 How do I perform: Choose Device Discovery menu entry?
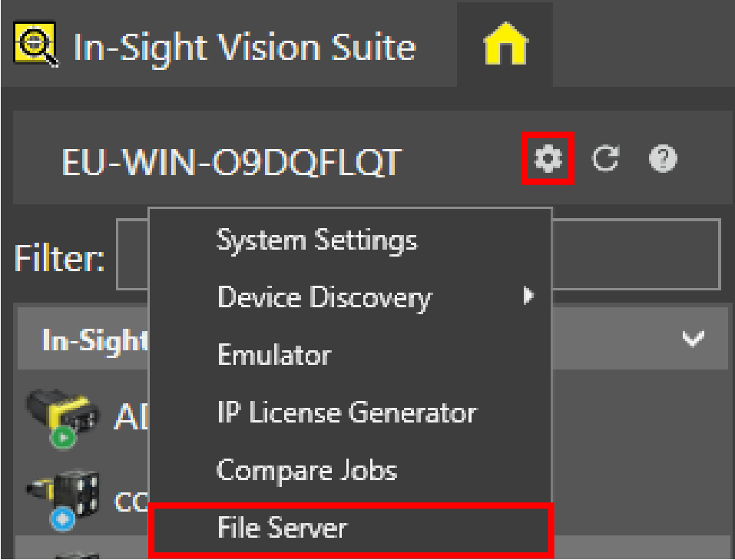324,297
